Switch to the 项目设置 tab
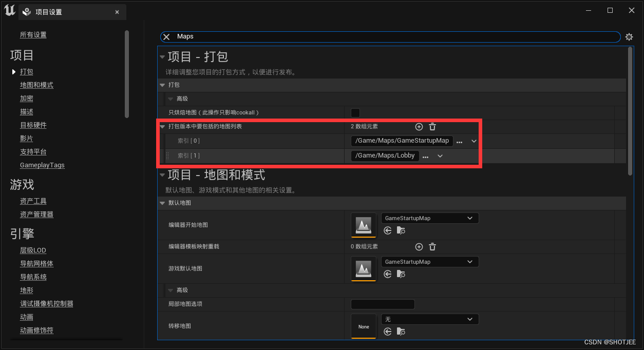The image size is (644, 350). (67, 11)
